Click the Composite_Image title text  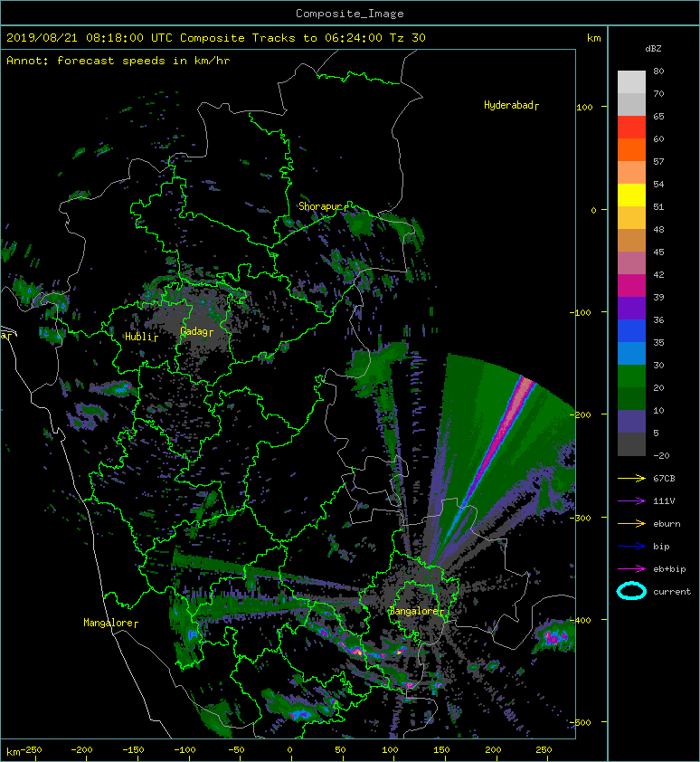pos(350,14)
